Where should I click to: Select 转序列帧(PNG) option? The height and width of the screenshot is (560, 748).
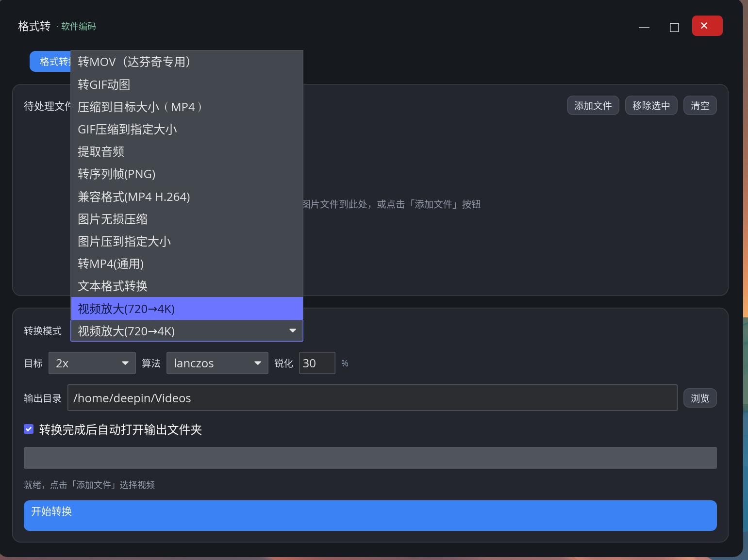pyautogui.click(x=187, y=174)
